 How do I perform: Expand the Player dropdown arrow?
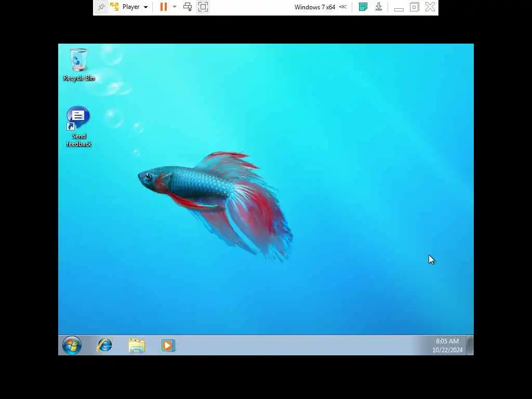[145, 7]
